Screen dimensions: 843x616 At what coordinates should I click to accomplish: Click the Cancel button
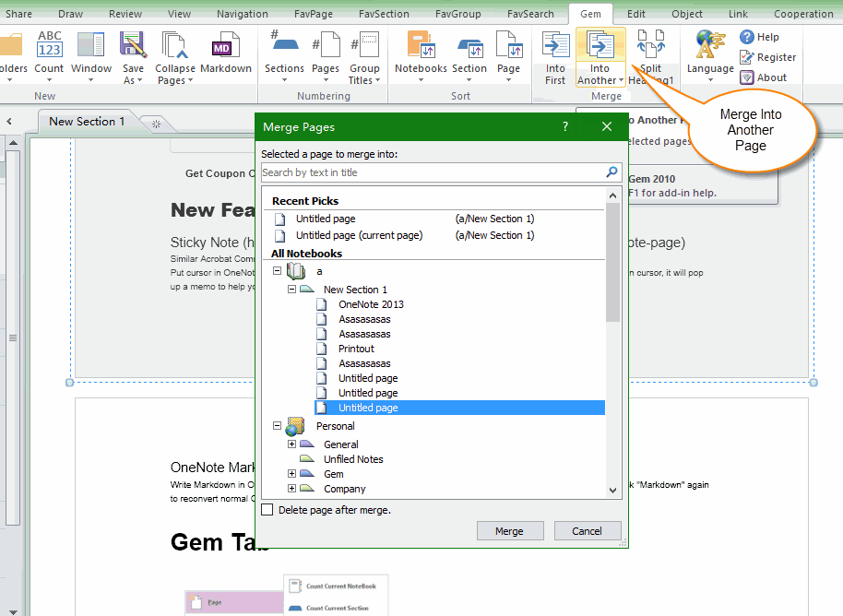pyautogui.click(x=588, y=531)
